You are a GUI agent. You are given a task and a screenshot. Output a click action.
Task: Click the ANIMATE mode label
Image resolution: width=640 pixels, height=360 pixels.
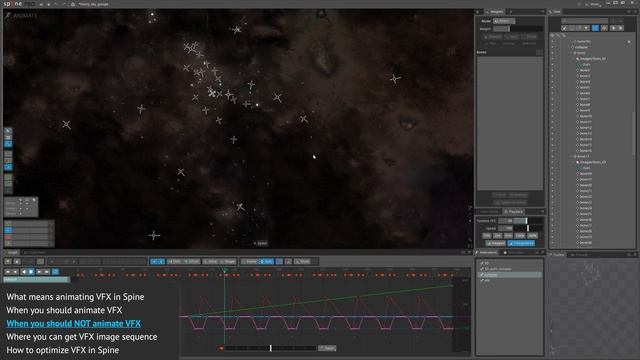(x=25, y=16)
